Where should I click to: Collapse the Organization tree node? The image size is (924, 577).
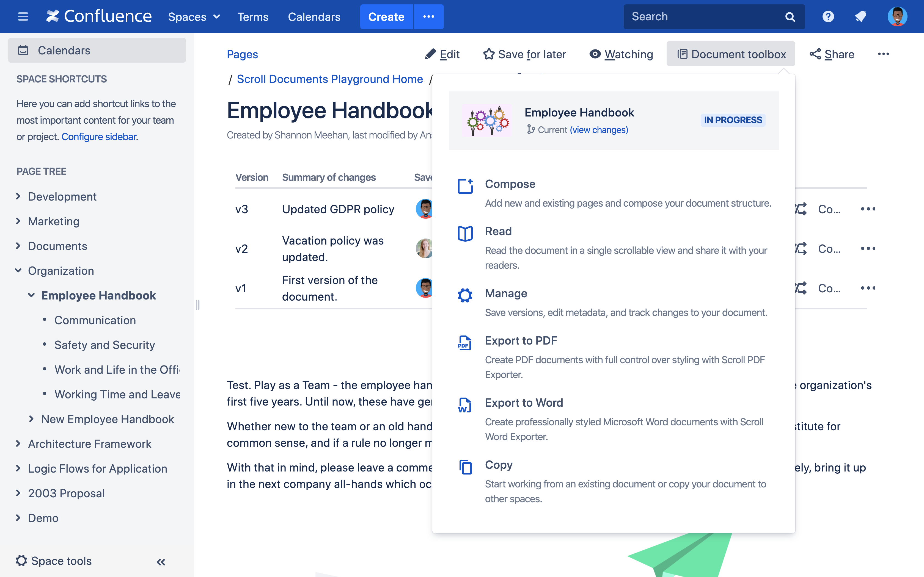coord(18,271)
